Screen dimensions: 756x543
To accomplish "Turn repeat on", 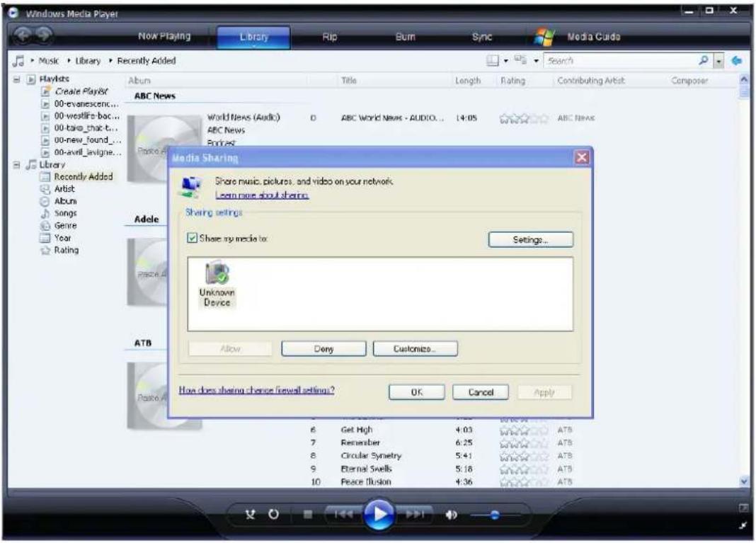I will (x=273, y=515).
